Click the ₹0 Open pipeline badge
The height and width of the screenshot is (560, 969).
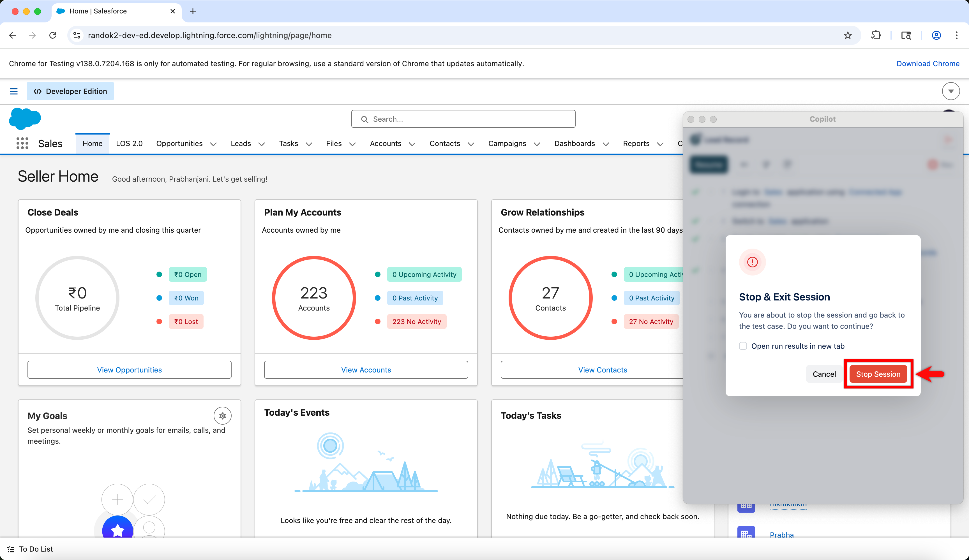[x=188, y=274]
